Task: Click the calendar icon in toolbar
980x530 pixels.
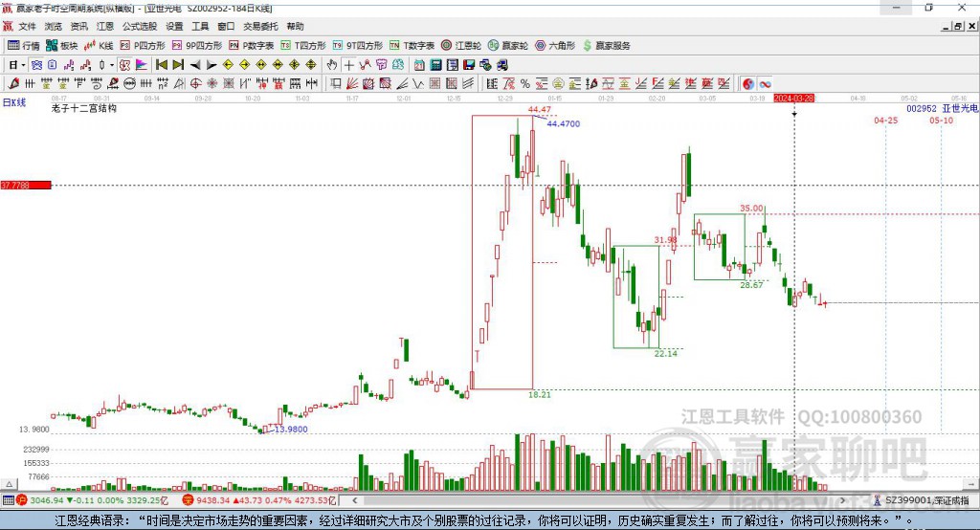Action: 419,65
